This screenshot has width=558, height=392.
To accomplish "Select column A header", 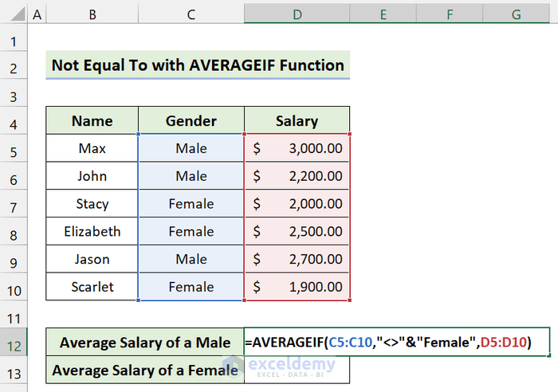I will [x=37, y=14].
